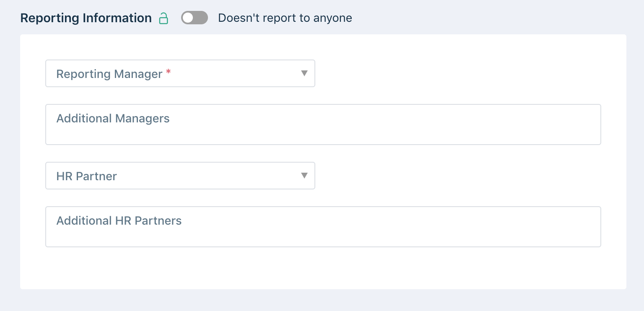The width and height of the screenshot is (644, 311).
Task: Click the green unlock padlock icon
Action: [x=164, y=18]
